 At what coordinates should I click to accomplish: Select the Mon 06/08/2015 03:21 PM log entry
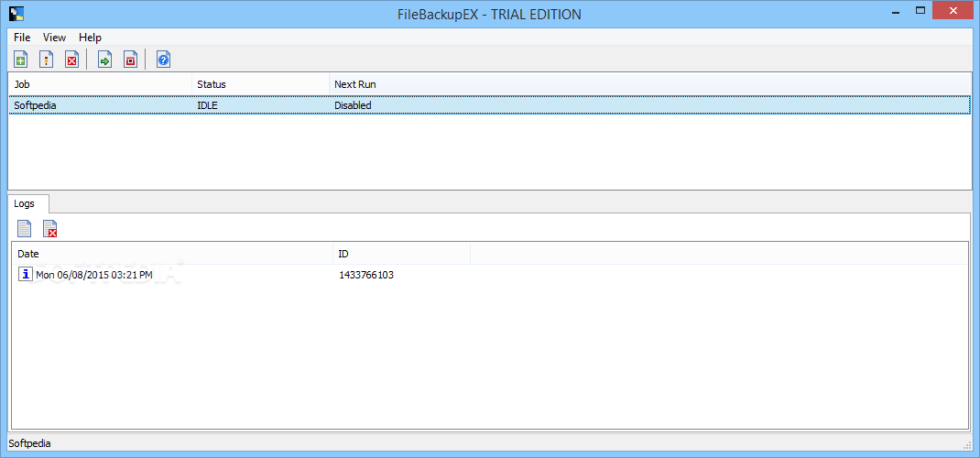coord(94,274)
